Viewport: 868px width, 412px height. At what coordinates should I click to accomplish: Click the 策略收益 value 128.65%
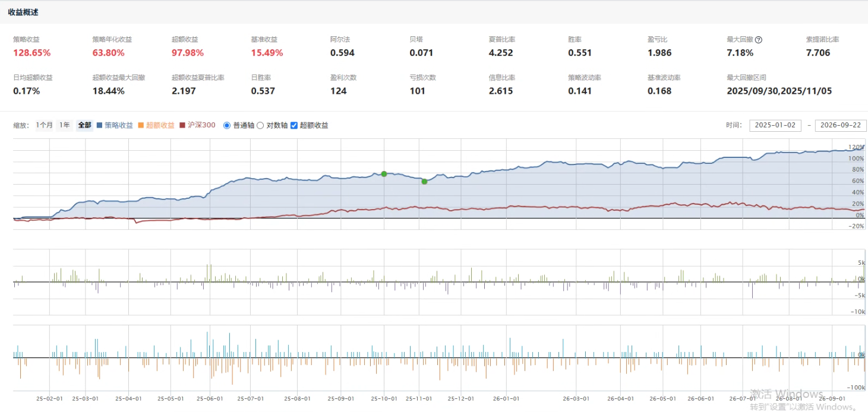pyautogui.click(x=32, y=53)
